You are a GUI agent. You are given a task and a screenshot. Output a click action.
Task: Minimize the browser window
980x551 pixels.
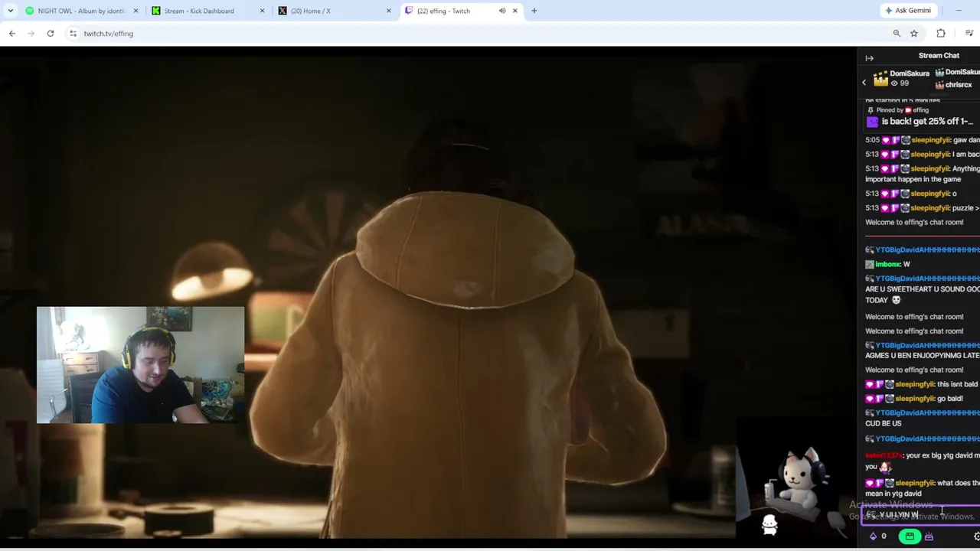tap(959, 11)
